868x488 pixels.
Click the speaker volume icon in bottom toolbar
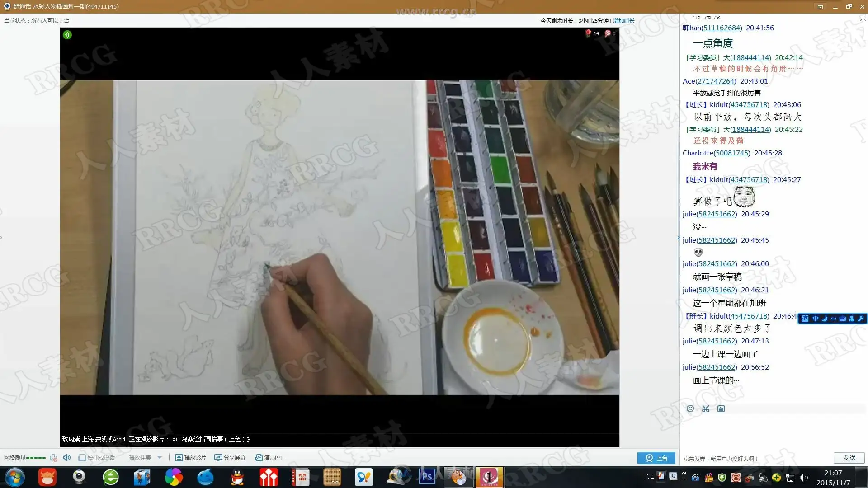(x=66, y=457)
